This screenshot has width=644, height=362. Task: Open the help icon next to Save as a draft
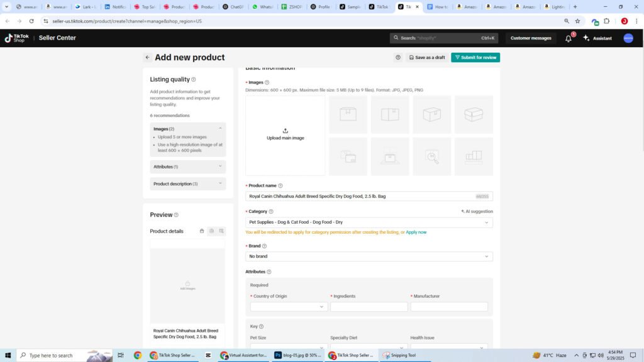coord(398,57)
